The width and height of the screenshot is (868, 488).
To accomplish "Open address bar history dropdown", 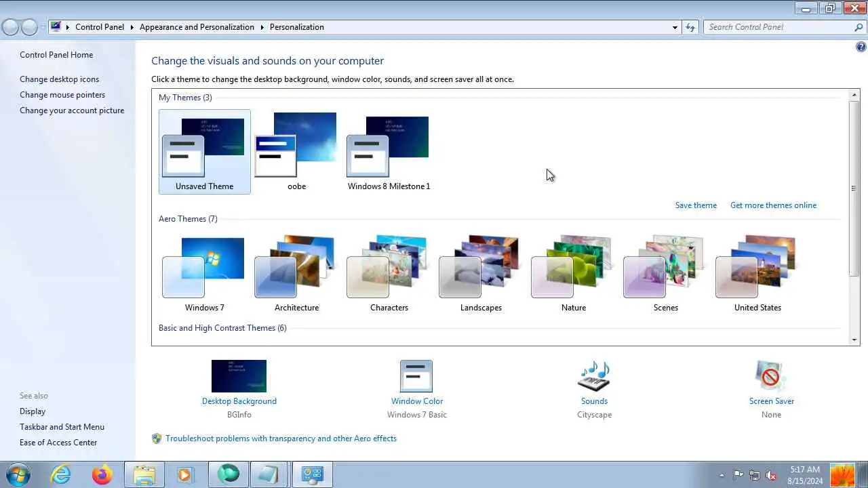I will click(675, 27).
